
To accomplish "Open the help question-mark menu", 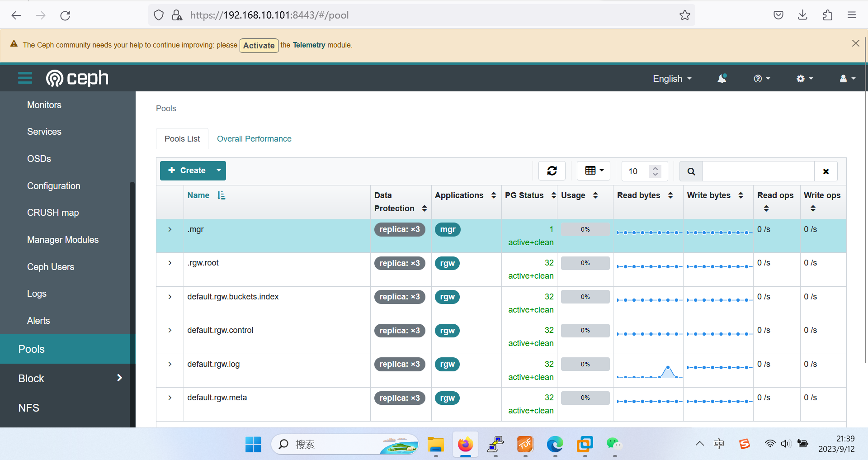I will pyautogui.click(x=762, y=79).
